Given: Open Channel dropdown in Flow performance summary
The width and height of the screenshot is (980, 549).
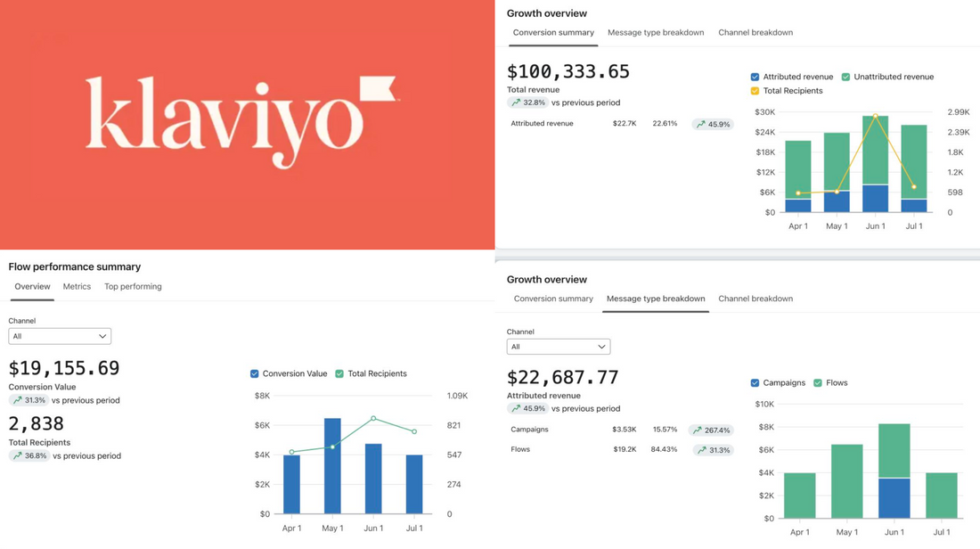Looking at the screenshot, I should (x=60, y=336).
